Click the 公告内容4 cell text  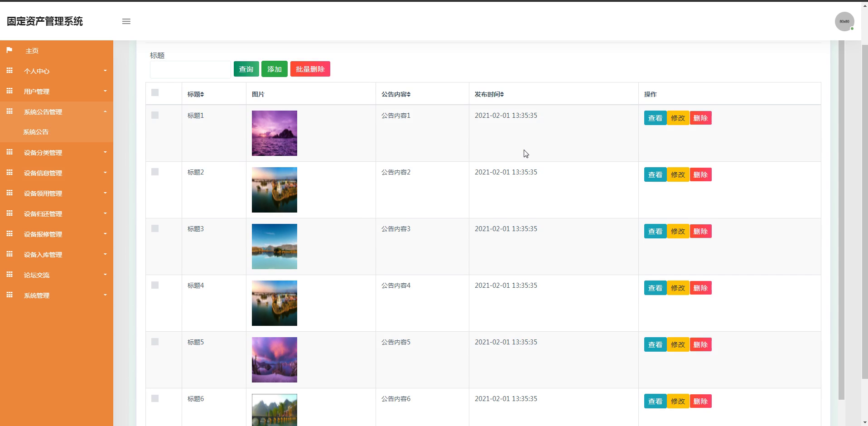coord(396,286)
